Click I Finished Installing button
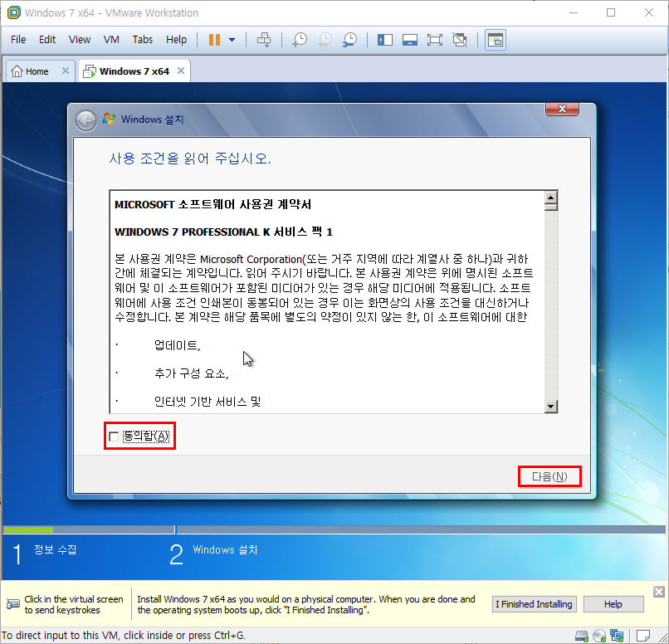 pyautogui.click(x=534, y=604)
